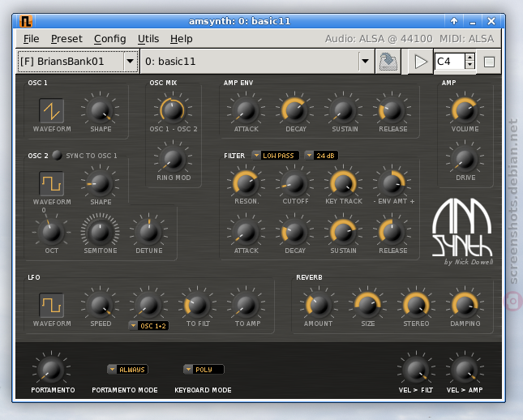Screen dimensions: 523x420
Task: Open the File menu
Action: point(31,39)
